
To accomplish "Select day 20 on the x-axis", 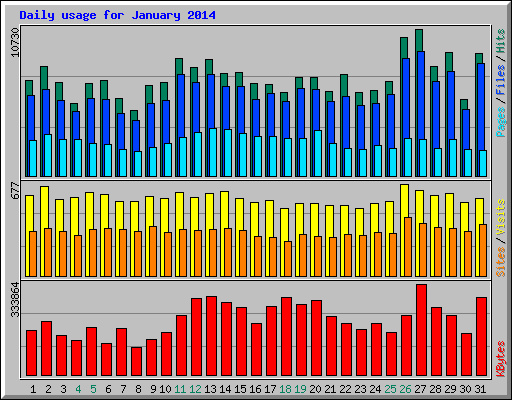I will [x=315, y=389].
